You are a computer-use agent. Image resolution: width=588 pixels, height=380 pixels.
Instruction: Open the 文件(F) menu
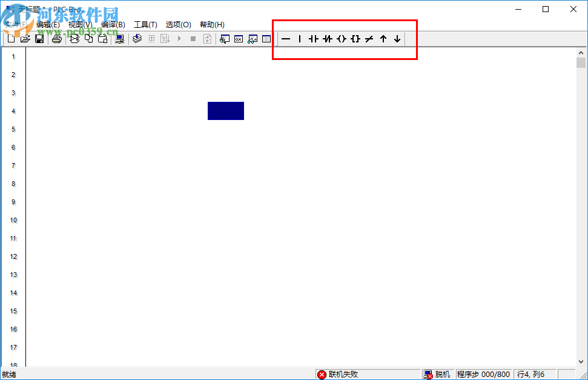(15, 24)
